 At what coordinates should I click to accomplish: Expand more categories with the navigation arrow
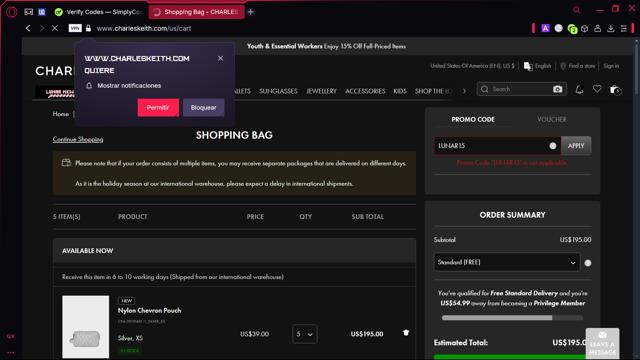pos(464,91)
